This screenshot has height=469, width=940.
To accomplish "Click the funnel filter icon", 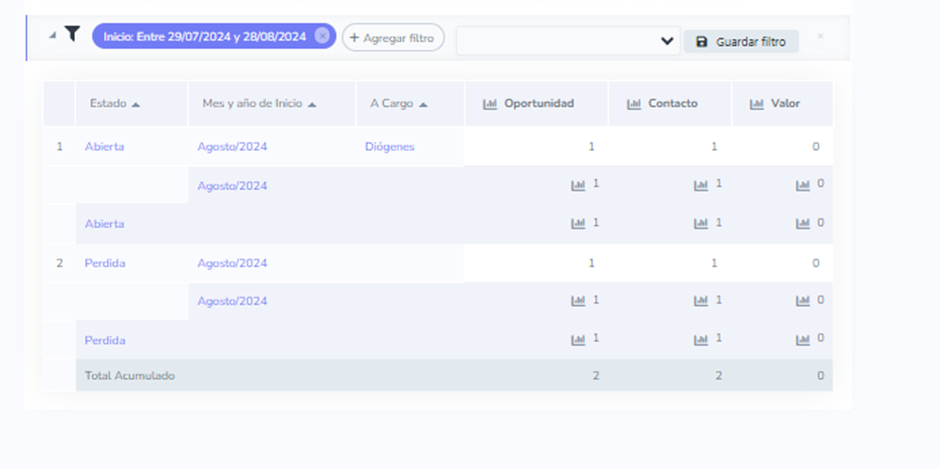I will (72, 35).
